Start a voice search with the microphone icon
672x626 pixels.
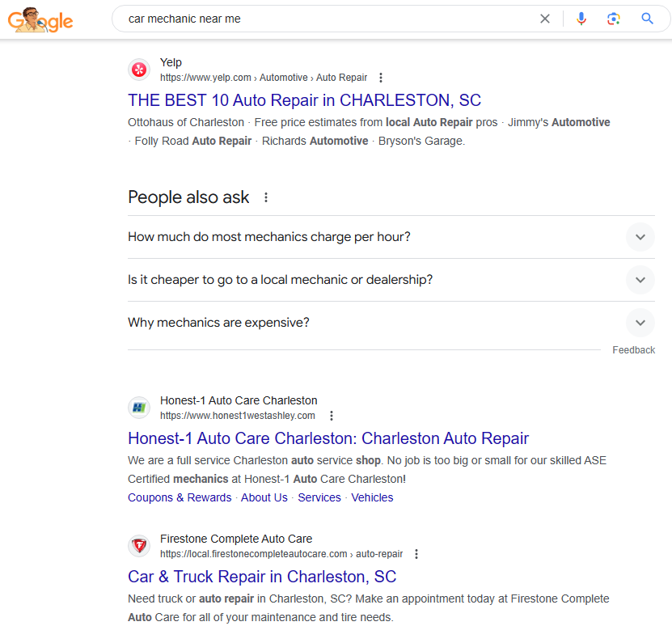pyautogui.click(x=581, y=18)
